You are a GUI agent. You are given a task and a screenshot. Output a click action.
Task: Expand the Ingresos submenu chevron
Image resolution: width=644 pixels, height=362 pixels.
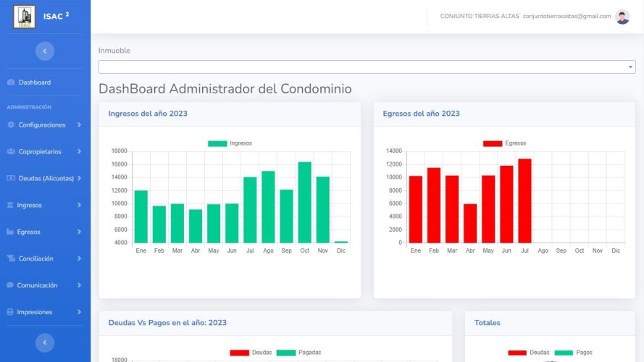(79, 205)
